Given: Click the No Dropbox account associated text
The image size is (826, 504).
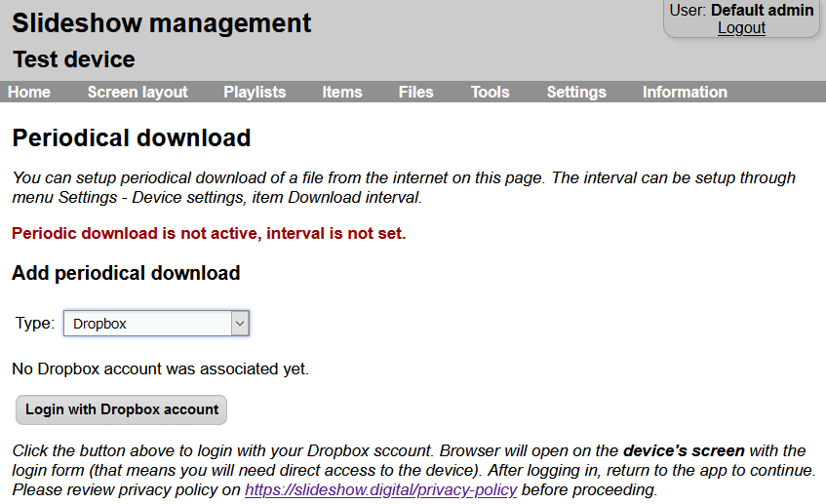Looking at the screenshot, I should pos(160,368).
